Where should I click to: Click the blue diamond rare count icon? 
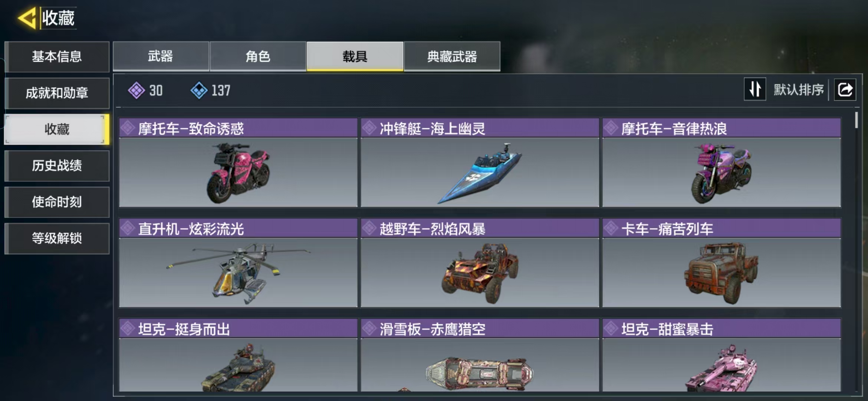click(x=199, y=90)
